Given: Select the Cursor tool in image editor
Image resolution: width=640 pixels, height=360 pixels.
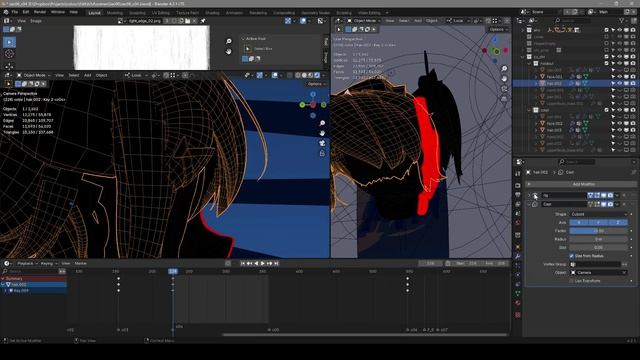Looking at the screenshot, I should (x=9, y=54).
